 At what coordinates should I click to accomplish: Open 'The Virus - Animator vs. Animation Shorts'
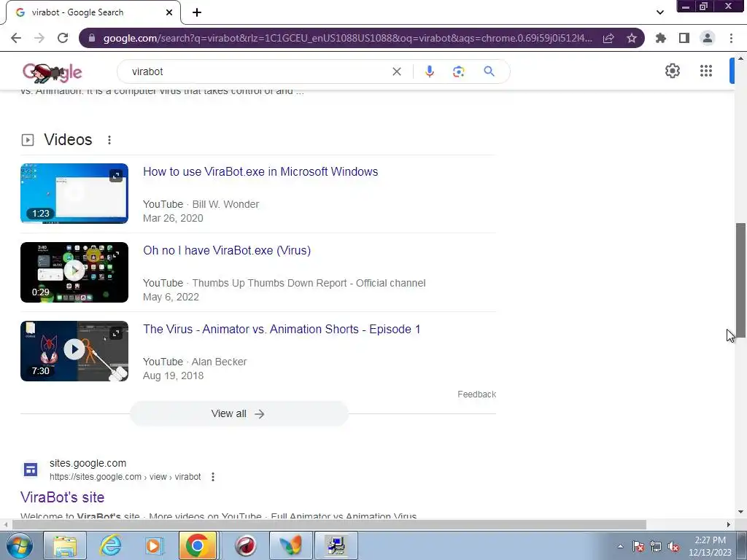click(x=282, y=329)
